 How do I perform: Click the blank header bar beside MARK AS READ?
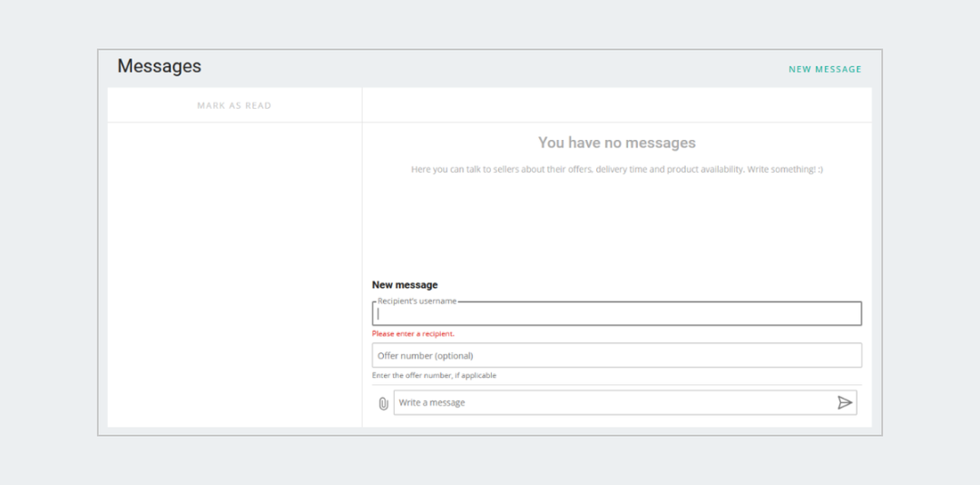(x=617, y=104)
